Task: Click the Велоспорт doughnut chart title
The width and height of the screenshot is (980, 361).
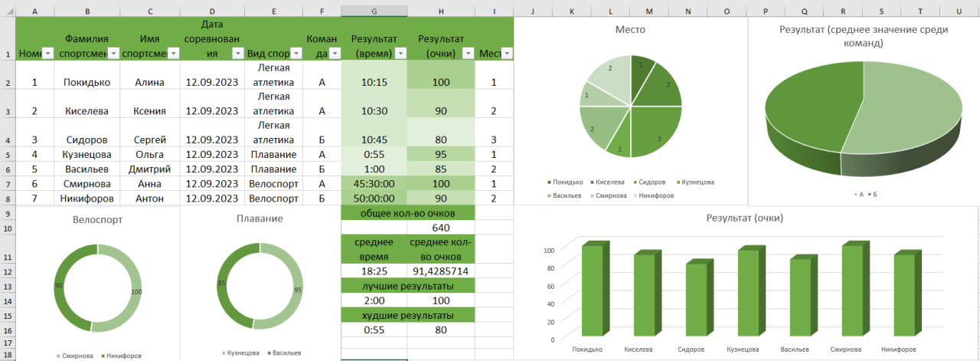Action: pyautogui.click(x=97, y=219)
